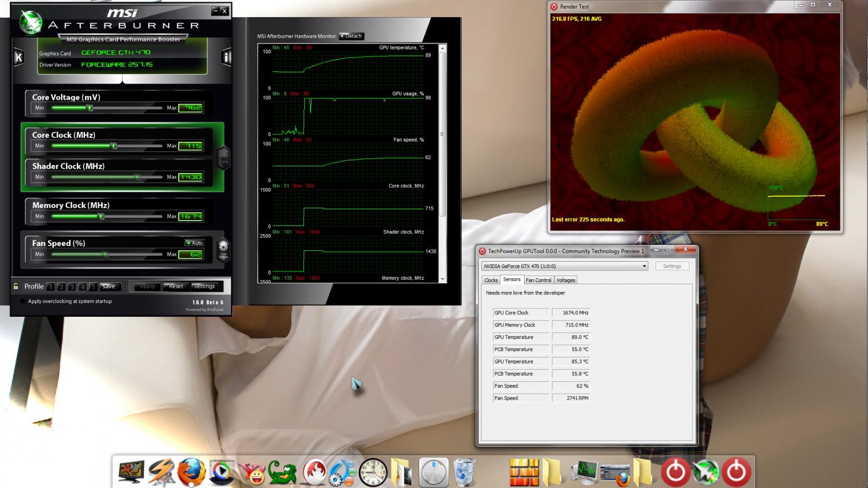Screen dimensions: 868x488
Task: Click the Render Test furry torus viewport
Action: tap(694, 121)
